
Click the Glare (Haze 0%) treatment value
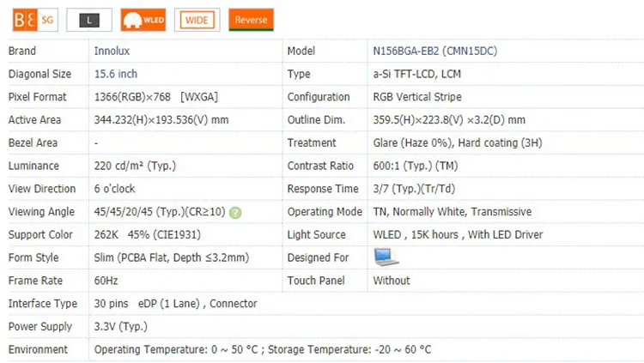pyautogui.click(x=458, y=143)
